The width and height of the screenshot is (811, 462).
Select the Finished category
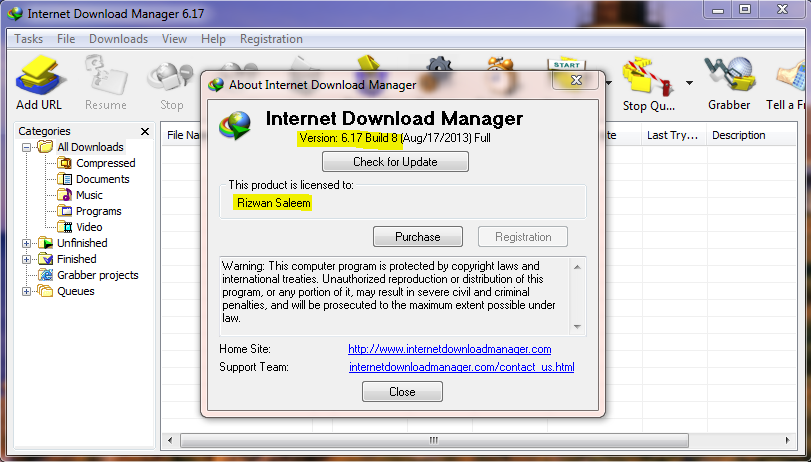pos(77,259)
